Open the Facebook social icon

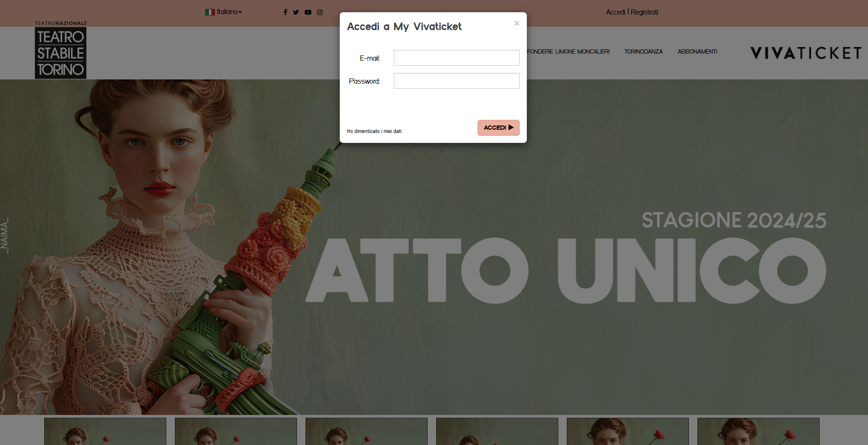pos(285,12)
